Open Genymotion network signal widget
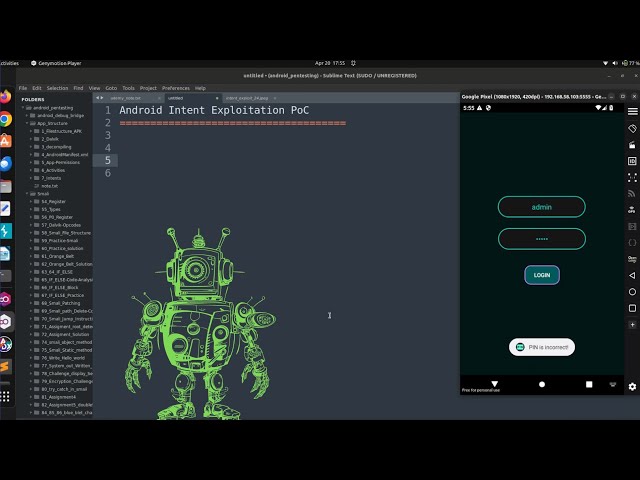The image size is (640, 480). tap(632, 194)
